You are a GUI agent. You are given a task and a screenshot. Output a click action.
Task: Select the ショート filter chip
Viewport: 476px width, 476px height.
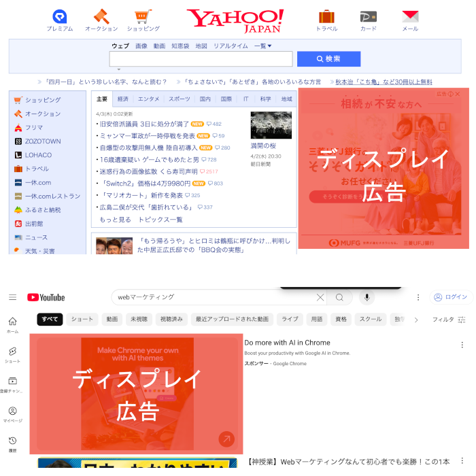[x=82, y=319]
